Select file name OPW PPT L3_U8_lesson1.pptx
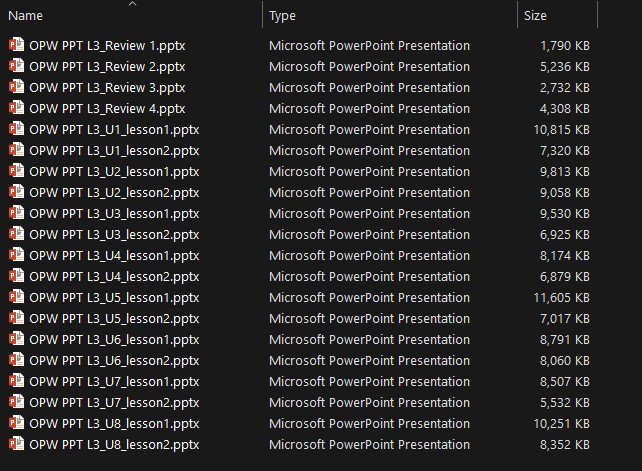Screen dimensions: 642x471 (x=114, y=423)
